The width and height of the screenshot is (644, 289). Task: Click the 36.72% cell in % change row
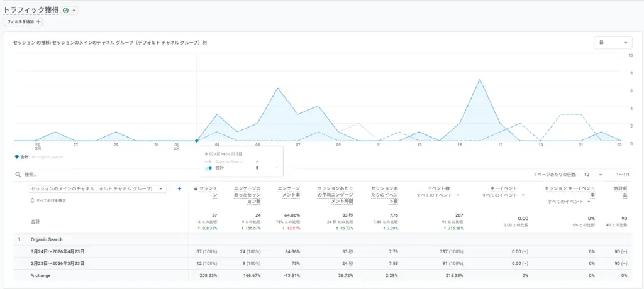pos(346,275)
